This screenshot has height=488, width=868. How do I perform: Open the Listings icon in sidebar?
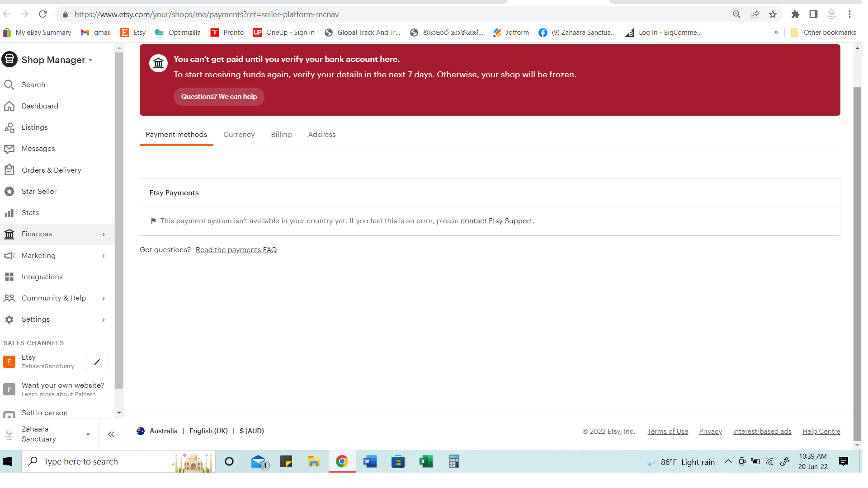pos(9,127)
